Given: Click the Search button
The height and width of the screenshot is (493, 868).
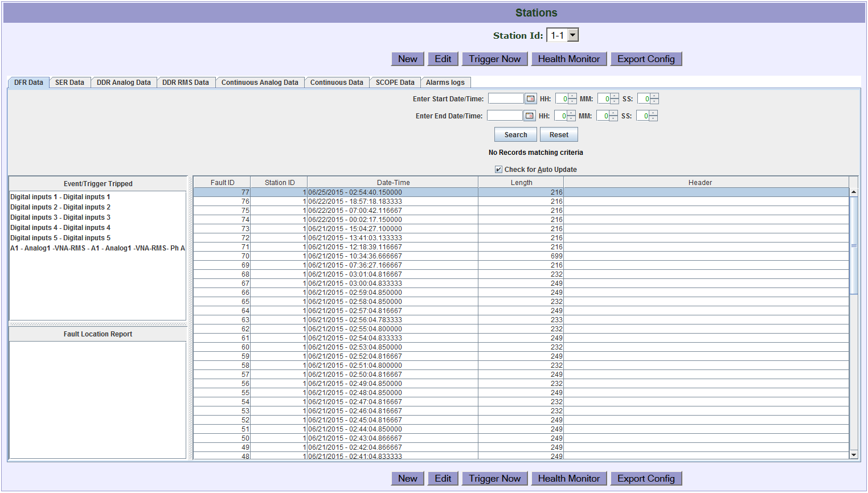Looking at the screenshot, I should 515,135.
